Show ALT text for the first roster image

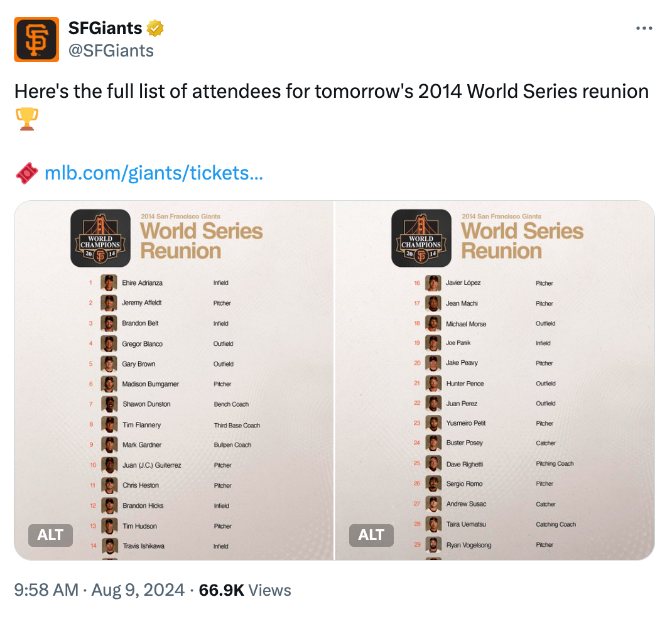[50, 534]
